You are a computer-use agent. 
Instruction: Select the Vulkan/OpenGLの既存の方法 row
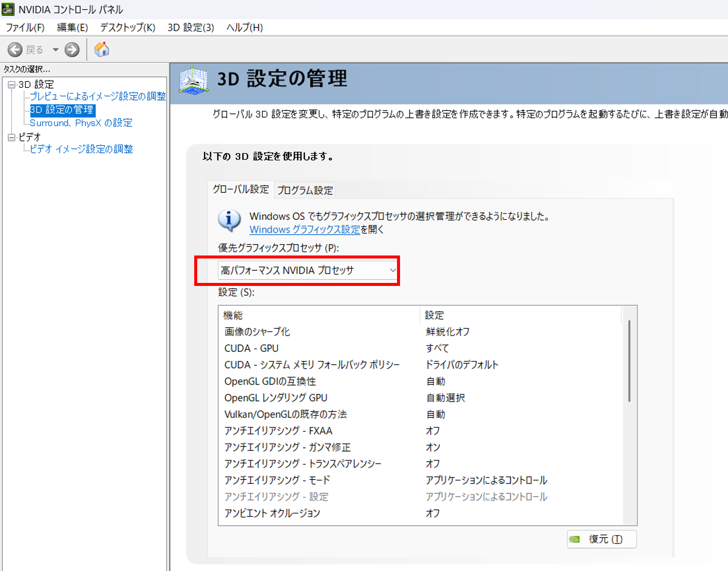tap(420, 414)
